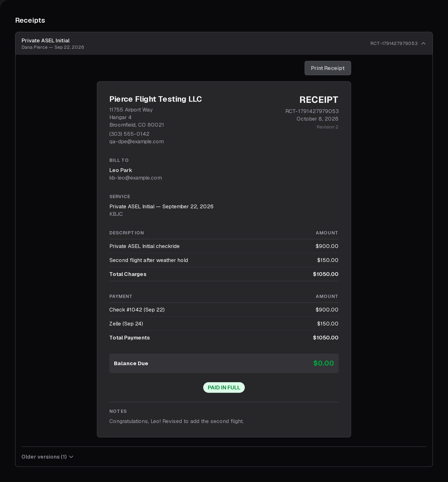Click the kb-leo@example.com email
Image resolution: width=448 pixels, height=482 pixels.
[135, 178]
